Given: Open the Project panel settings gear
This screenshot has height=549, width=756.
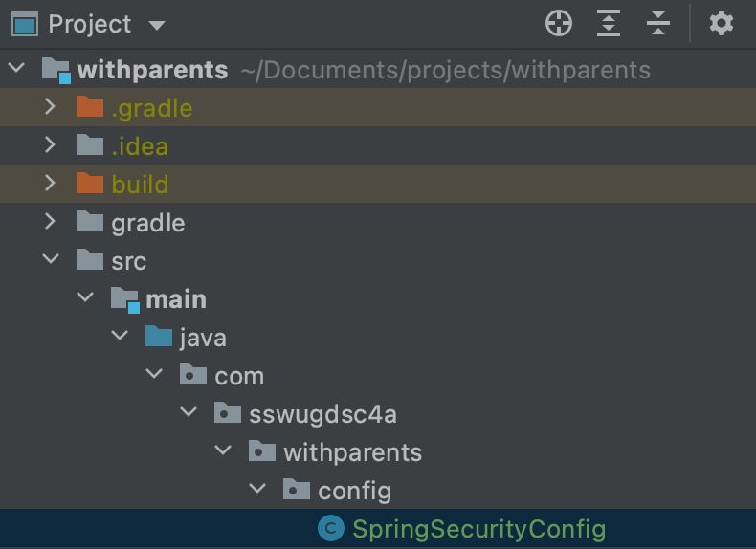Looking at the screenshot, I should point(722,23).
